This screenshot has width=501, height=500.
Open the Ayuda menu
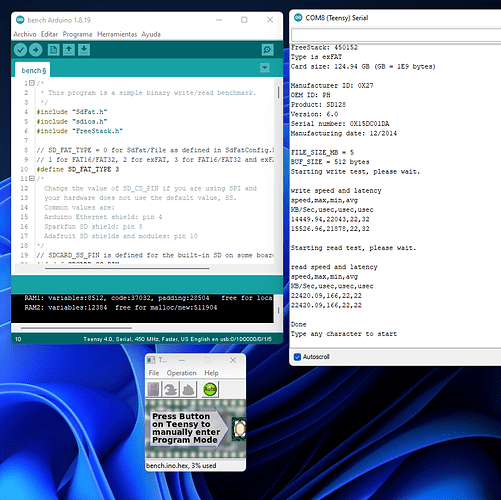[151, 34]
